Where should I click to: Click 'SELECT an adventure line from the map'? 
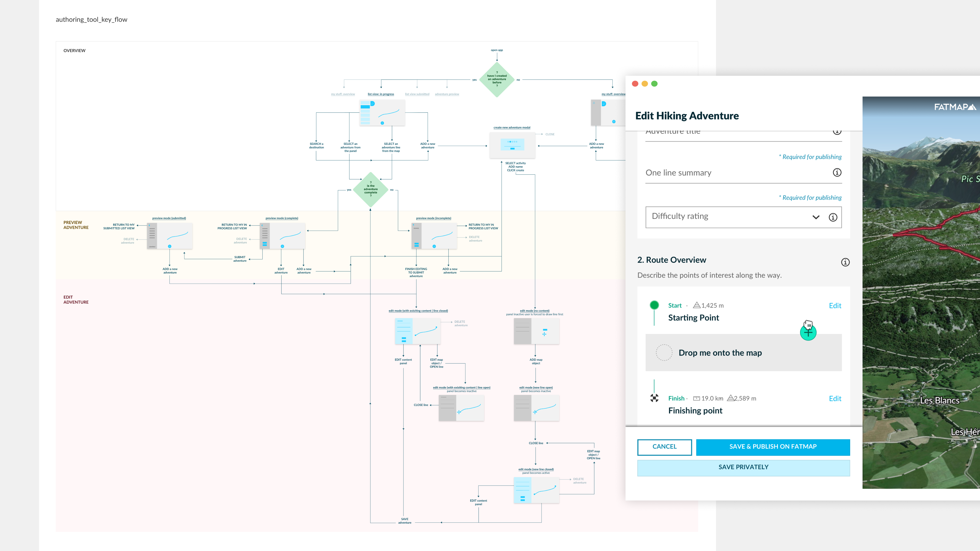point(391,147)
